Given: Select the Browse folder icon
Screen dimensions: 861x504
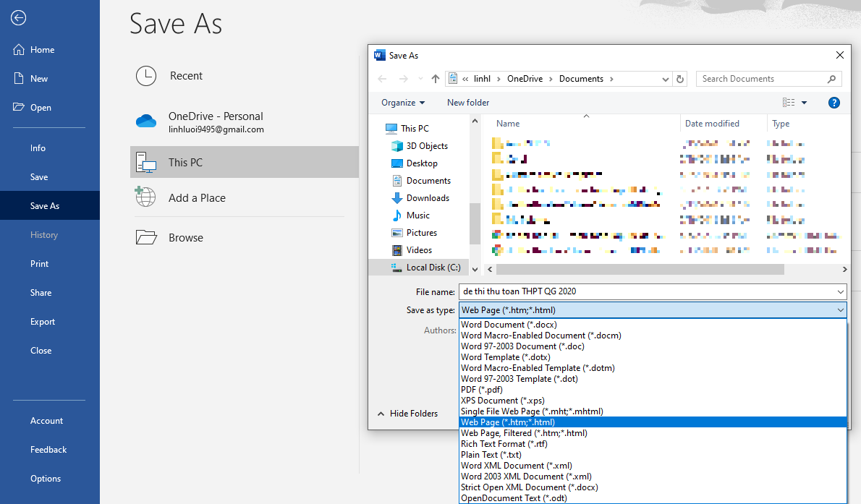Looking at the screenshot, I should click(x=146, y=237).
